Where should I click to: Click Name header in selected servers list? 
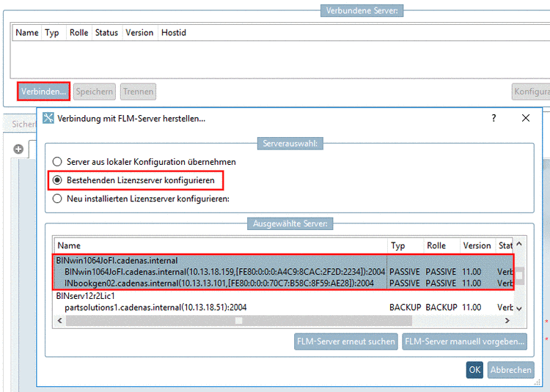[x=221, y=245]
